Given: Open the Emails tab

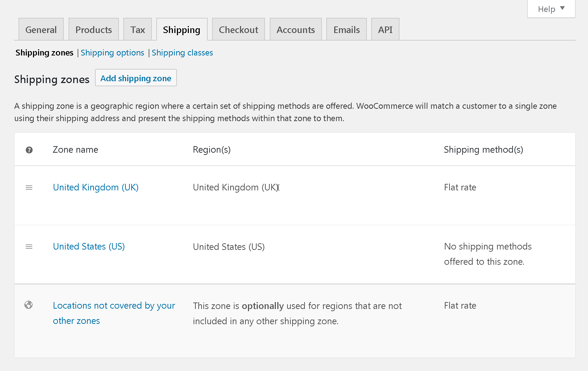Looking at the screenshot, I should pyautogui.click(x=346, y=29).
